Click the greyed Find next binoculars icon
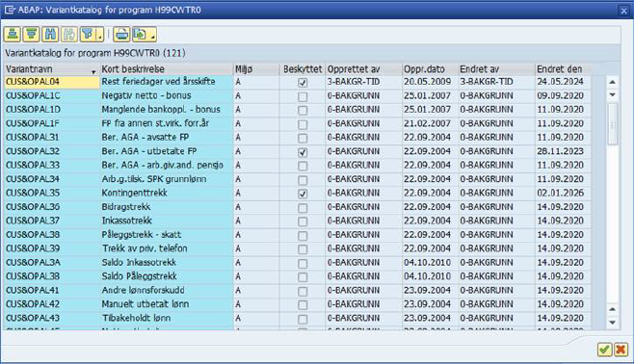The height and width of the screenshot is (364, 634). point(69,35)
